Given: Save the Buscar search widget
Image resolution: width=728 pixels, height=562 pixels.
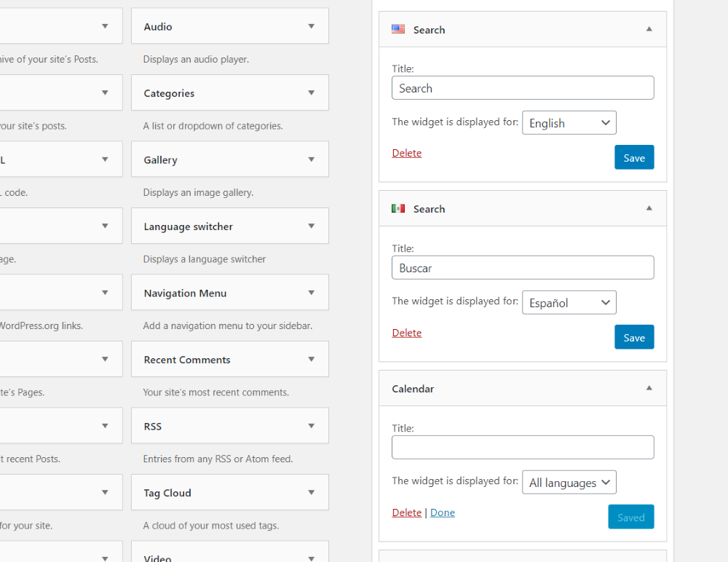Looking at the screenshot, I should [633, 338].
